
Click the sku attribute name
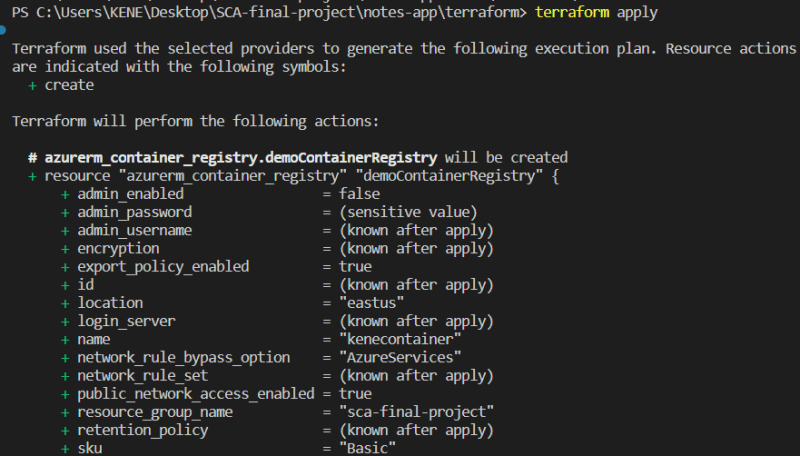(x=90, y=448)
